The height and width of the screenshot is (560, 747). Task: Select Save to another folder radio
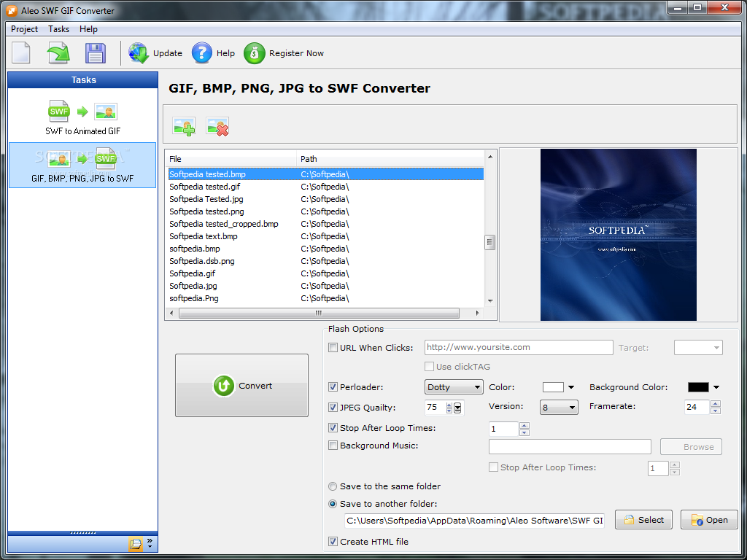coord(333,505)
